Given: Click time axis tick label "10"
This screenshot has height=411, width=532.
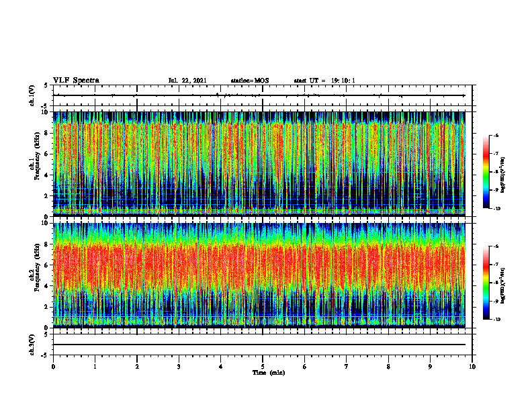Looking at the screenshot, I should [x=472, y=367].
